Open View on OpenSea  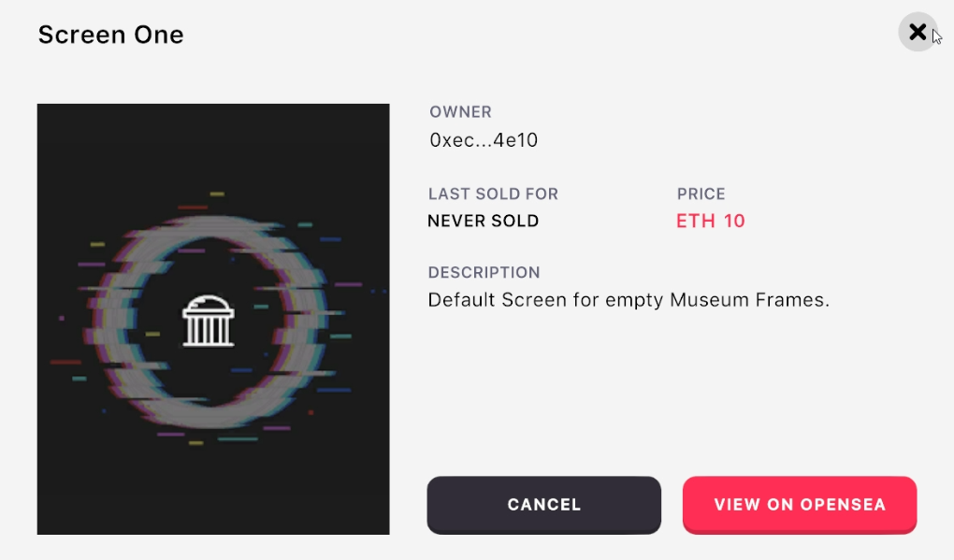click(x=799, y=505)
